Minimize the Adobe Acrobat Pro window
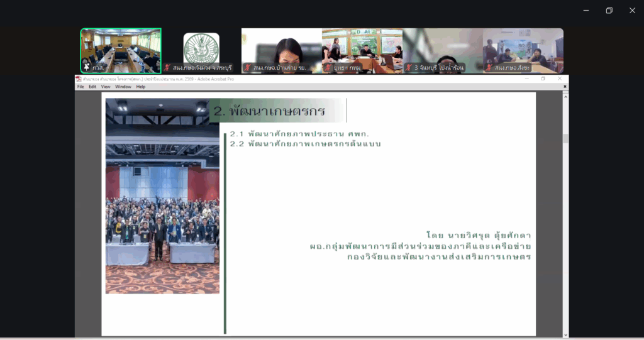The height and width of the screenshot is (340, 644). click(x=527, y=79)
